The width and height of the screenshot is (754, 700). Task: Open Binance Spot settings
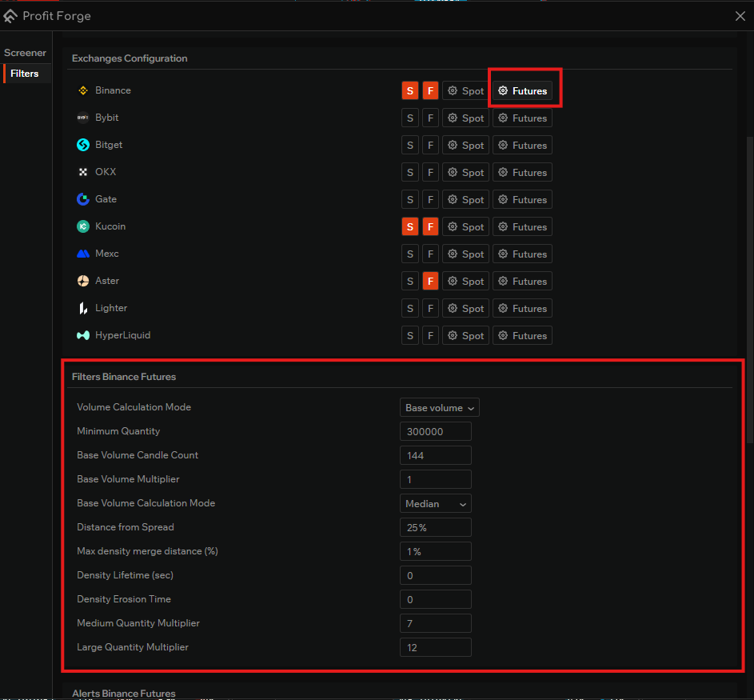465,91
